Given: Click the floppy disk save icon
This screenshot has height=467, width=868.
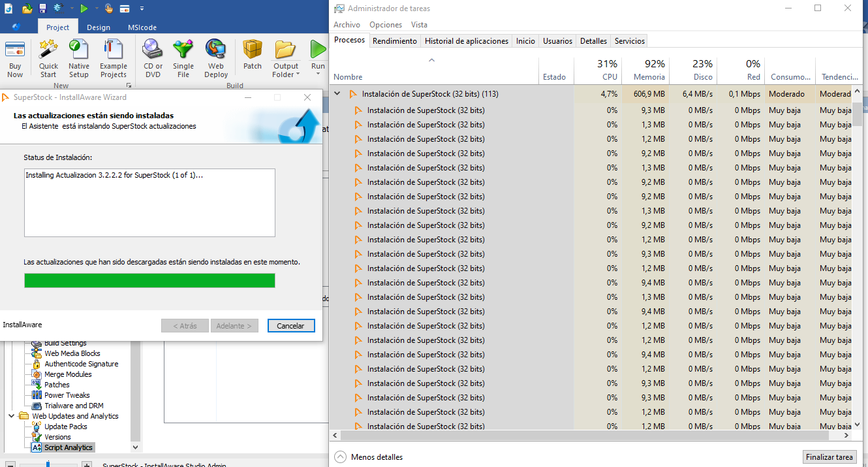Looking at the screenshot, I should [x=42, y=8].
